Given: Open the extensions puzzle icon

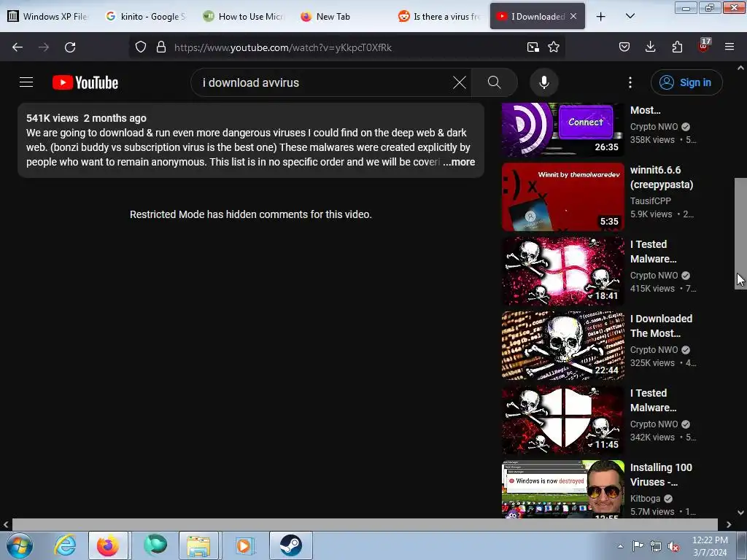Looking at the screenshot, I should [x=677, y=47].
